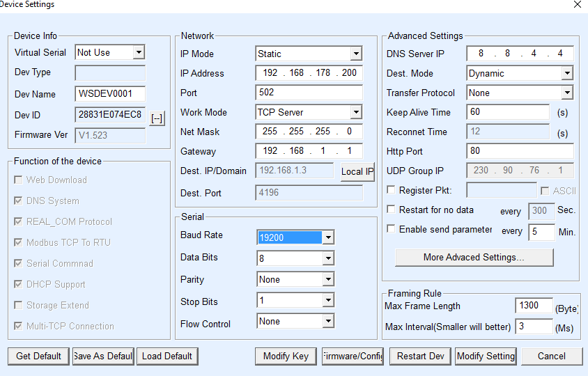Screen dimensions: 588x376
Task: Open the Baud Rate dropdown
Action: coord(328,238)
